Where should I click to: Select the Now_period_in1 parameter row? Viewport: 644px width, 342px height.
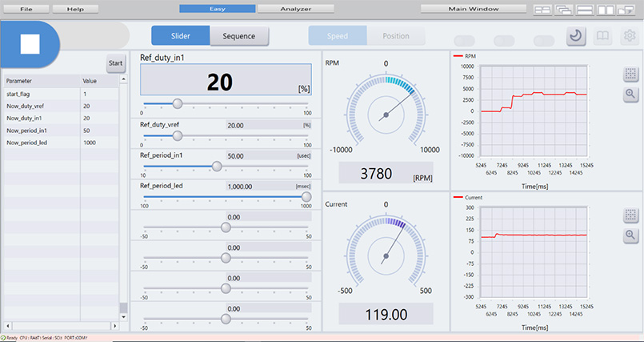click(62, 131)
